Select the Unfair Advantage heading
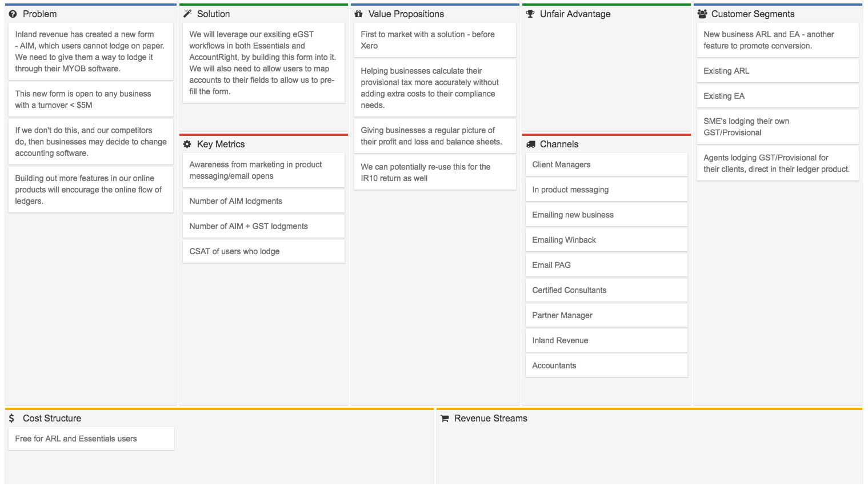Screen dimensions: 868x490 575,14
